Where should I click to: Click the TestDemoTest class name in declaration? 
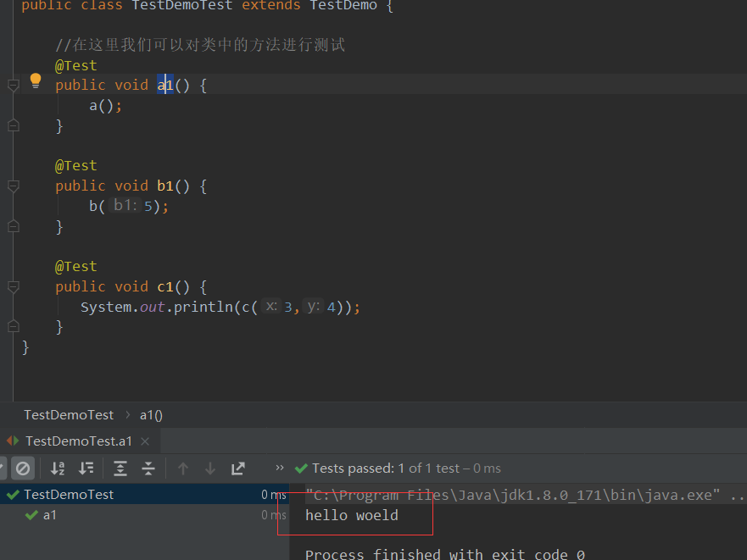click(182, 5)
